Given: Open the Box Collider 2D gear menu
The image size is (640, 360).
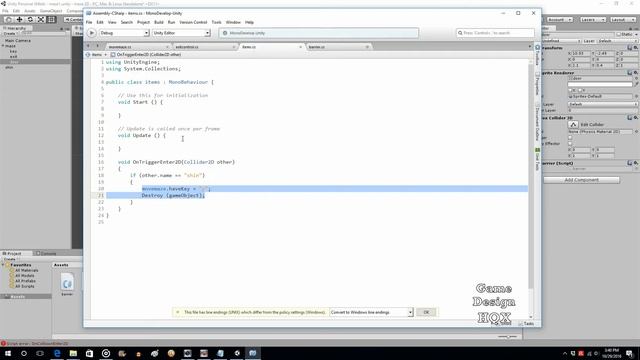Looking at the screenshot, I should tap(636, 118).
